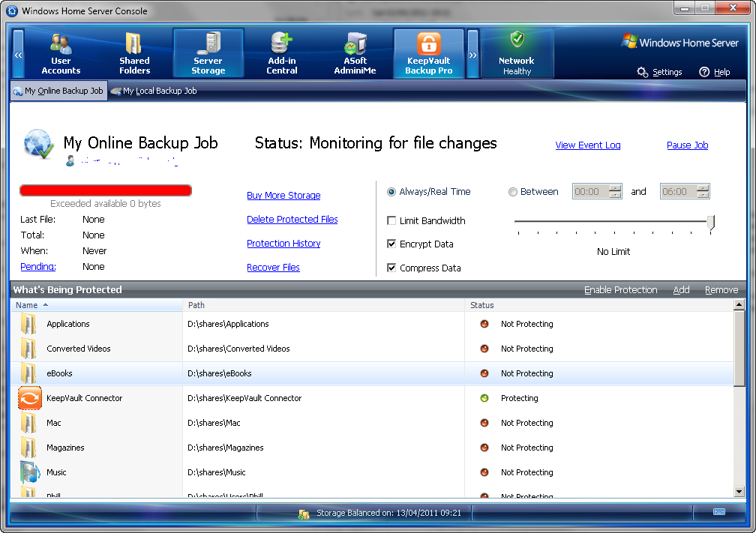Click the account name link under job title

pos(129,161)
